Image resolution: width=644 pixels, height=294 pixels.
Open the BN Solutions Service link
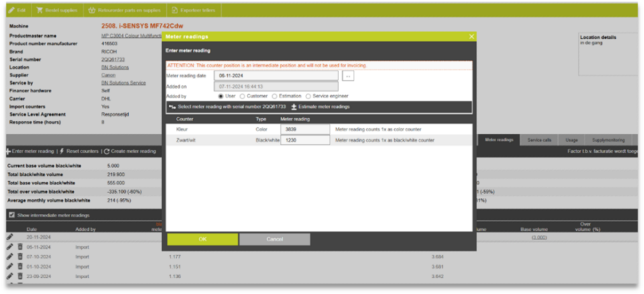tap(124, 83)
